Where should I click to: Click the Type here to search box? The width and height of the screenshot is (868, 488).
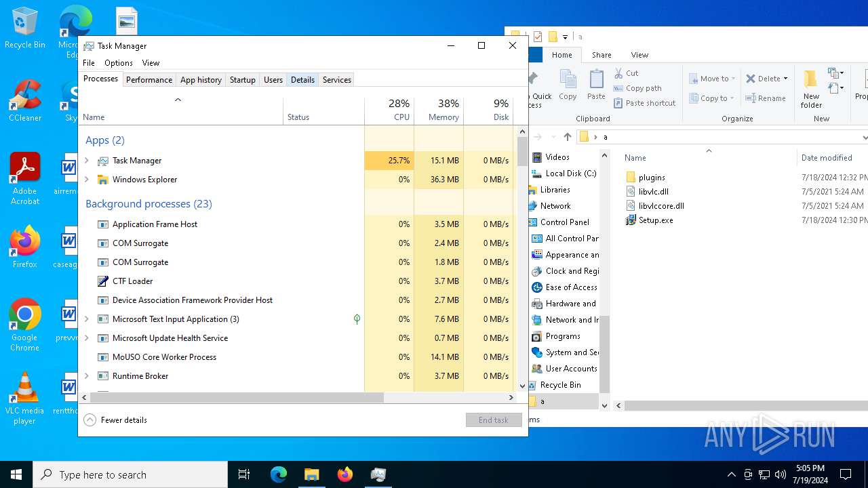tap(130, 474)
